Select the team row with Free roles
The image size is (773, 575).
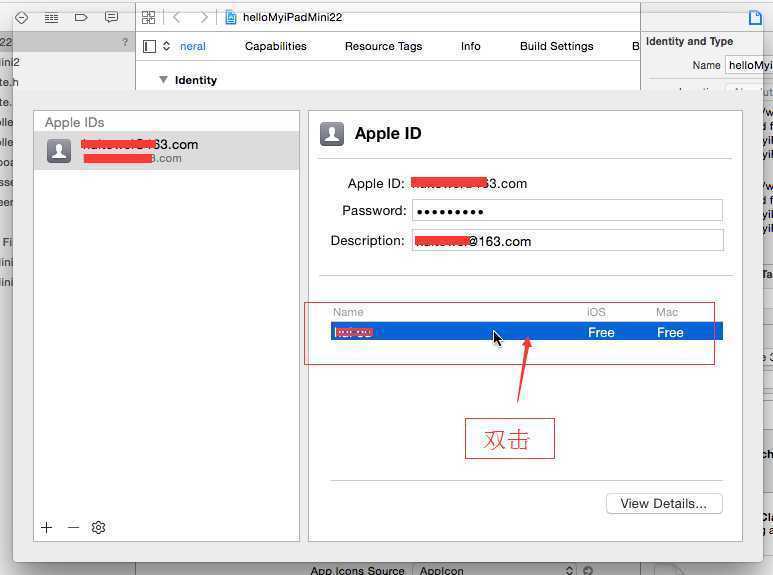coord(527,332)
